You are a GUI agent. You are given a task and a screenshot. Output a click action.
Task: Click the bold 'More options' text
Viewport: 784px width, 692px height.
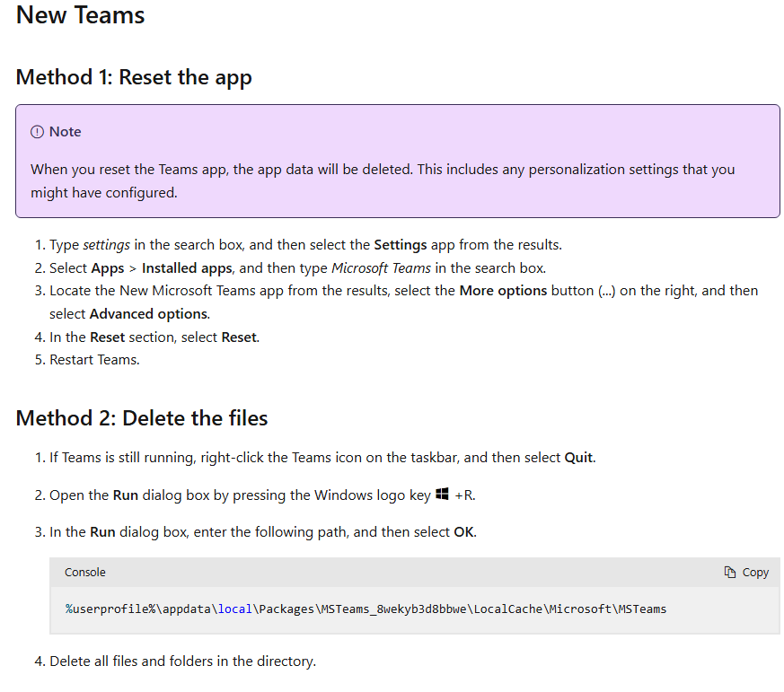503,291
